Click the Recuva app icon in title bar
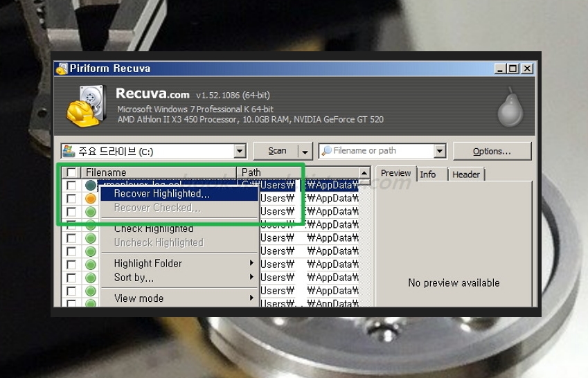The width and height of the screenshot is (588, 378). [62, 69]
